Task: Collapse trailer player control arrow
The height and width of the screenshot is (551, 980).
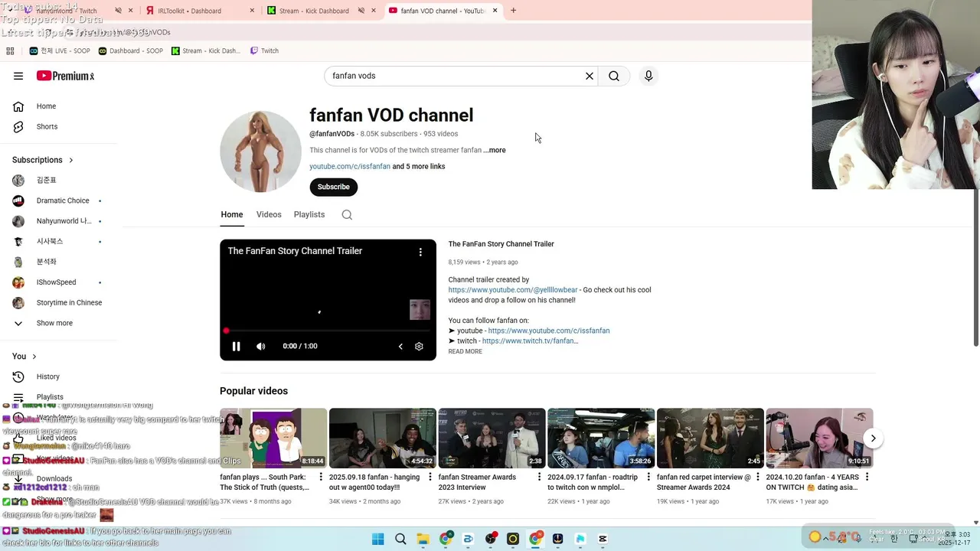Action: pyautogui.click(x=400, y=346)
